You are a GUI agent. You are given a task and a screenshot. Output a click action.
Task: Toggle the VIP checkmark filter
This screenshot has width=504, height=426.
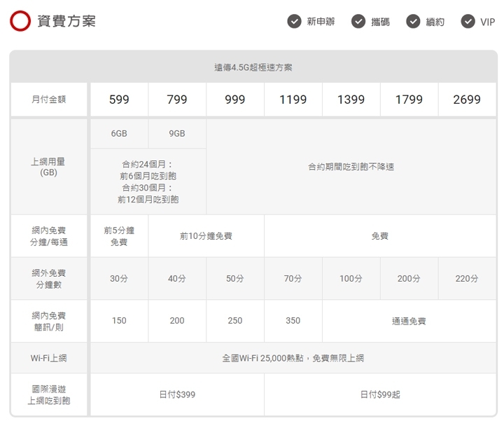tap(468, 21)
